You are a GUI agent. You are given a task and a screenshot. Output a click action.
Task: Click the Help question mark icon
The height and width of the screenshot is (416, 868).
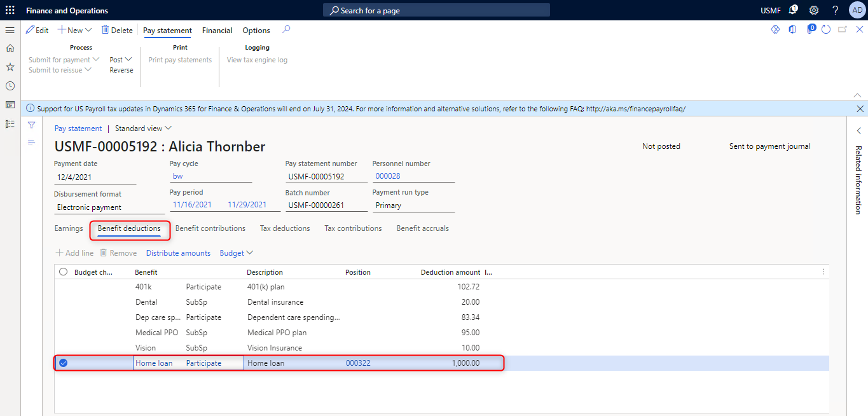(x=835, y=10)
